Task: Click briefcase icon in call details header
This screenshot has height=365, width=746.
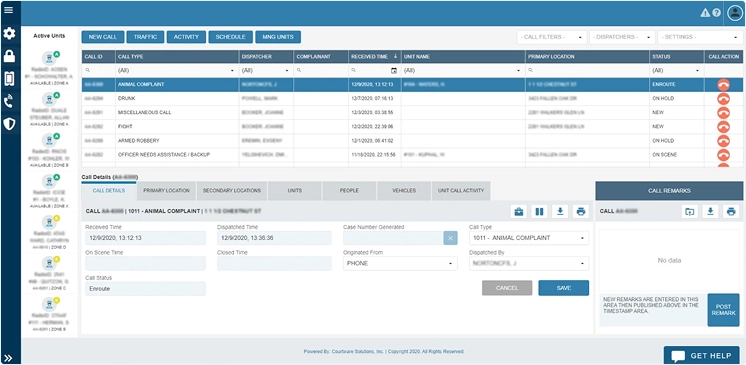Action: tap(519, 212)
